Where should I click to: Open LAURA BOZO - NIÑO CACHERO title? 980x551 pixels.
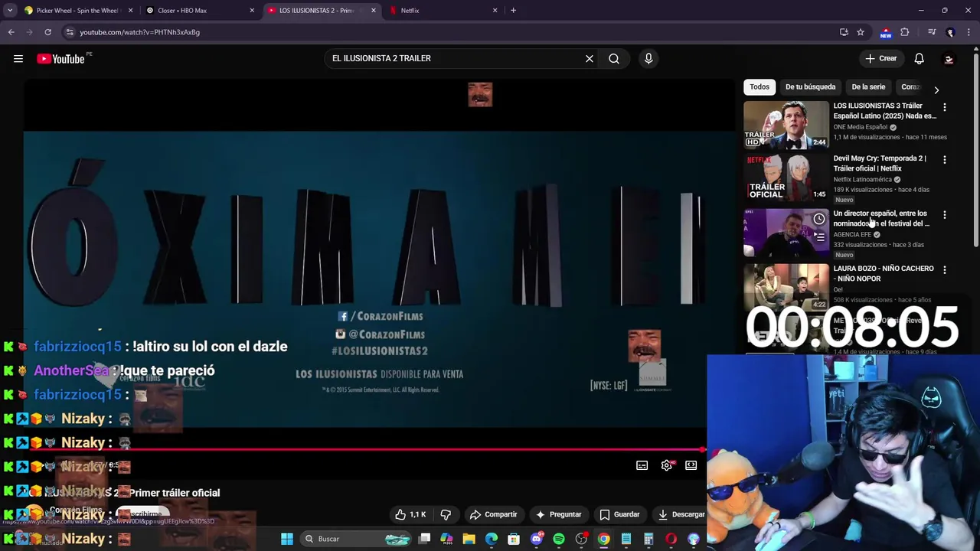coord(884,273)
